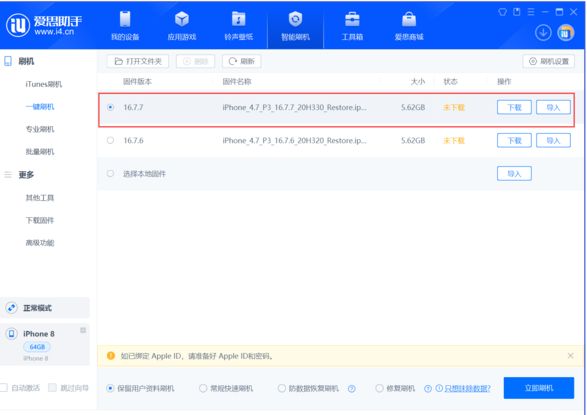
Task: Click the 立即刷机 flash button
Action: (x=539, y=388)
